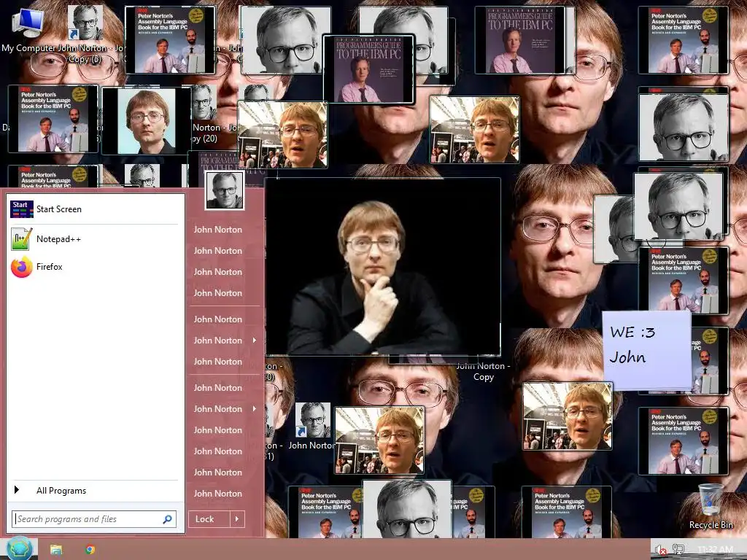Click the user account picture atop Start menu
This screenshot has width=747, height=560.
tap(225, 190)
